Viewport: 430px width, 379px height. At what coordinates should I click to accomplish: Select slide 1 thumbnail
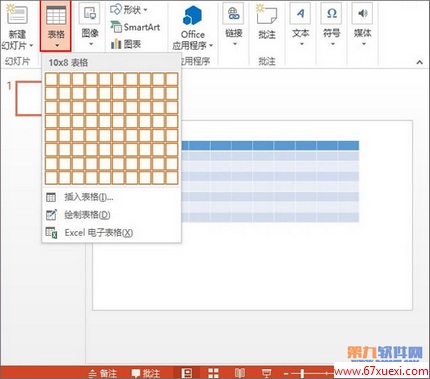tap(29, 99)
